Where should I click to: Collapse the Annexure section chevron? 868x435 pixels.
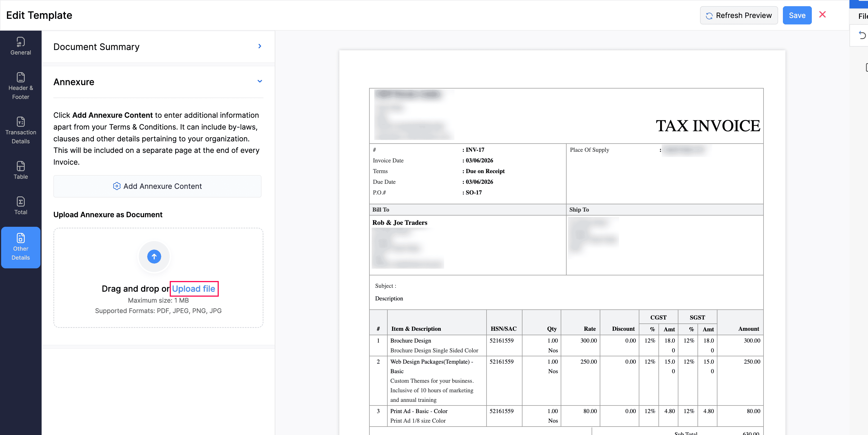point(260,81)
